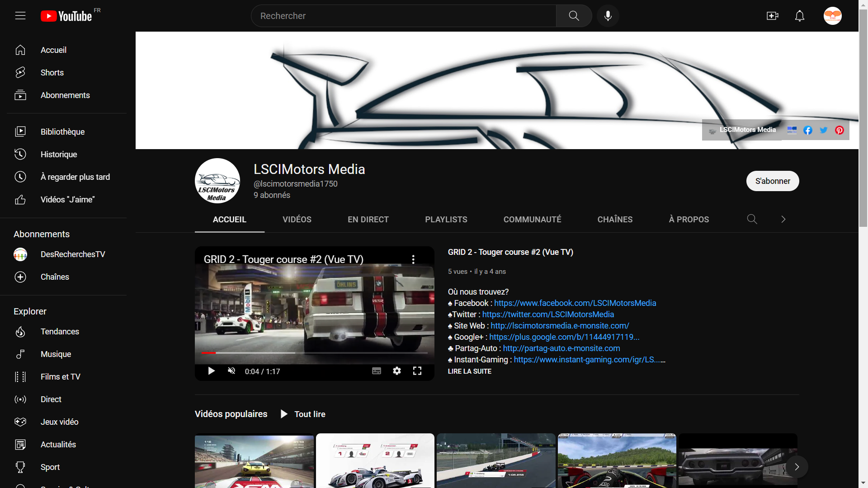Open the player settings gear
868x488 pixels.
397,371
